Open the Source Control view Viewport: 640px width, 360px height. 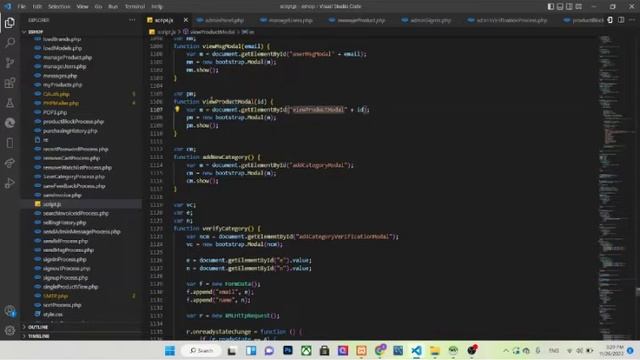click(x=10, y=62)
